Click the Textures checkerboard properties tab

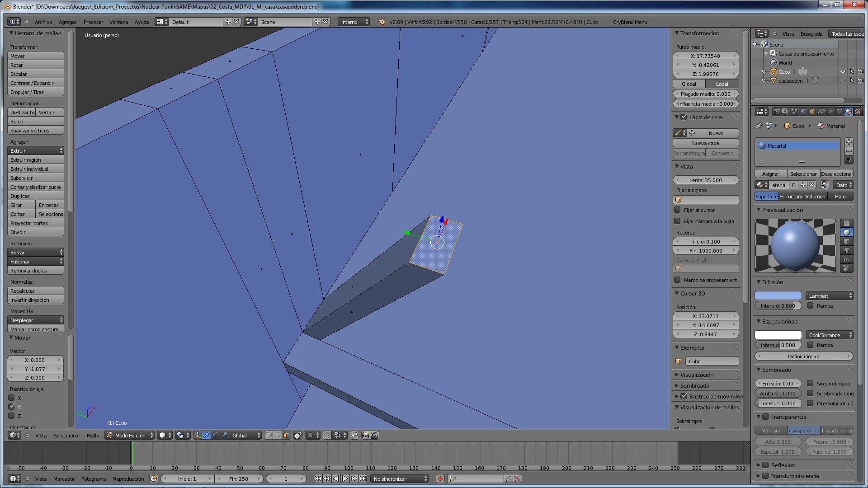click(857, 112)
